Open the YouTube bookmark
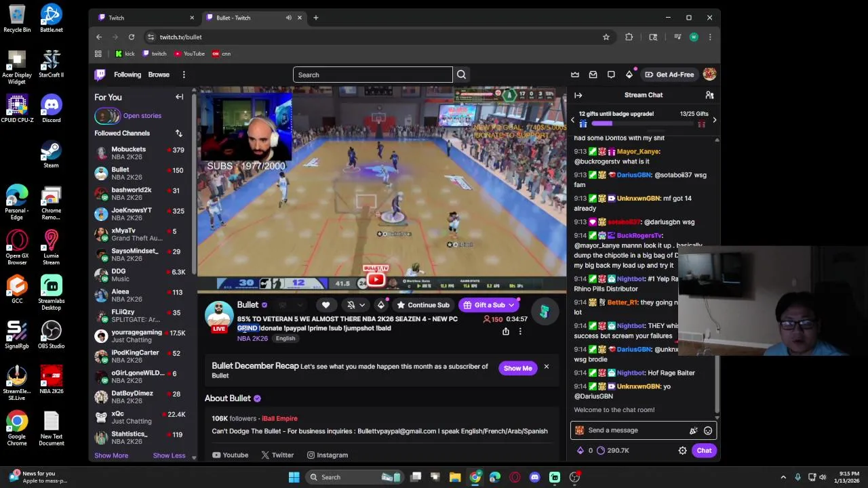Image resolution: width=868 pixels, height=488 pixels. pyautogui.click(x=189, y=54)
